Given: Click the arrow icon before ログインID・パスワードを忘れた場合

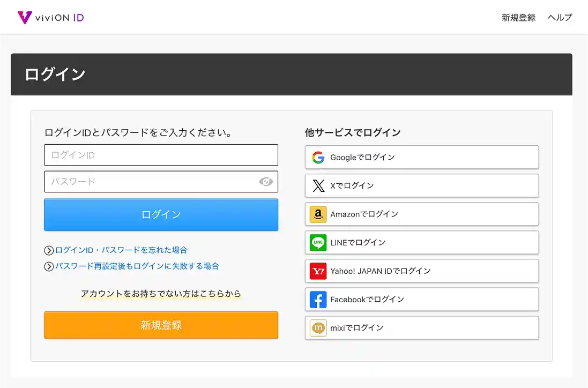Looking at the screenshot, I should pyautogui.click(x=49, y=250).
